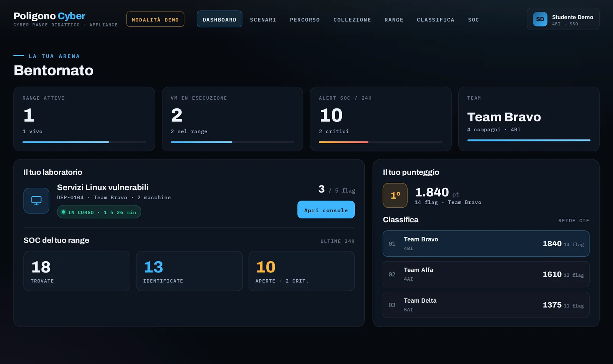Click the monitor icon beside Servizi Linux vulnerabili
This screenshot has width=613, height=364.
tap(36, 200)
